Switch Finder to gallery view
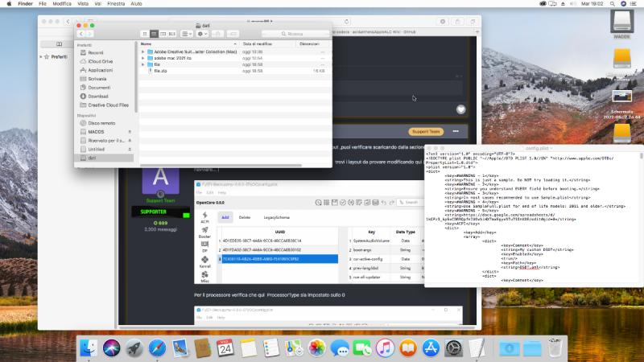 point(171,34)
